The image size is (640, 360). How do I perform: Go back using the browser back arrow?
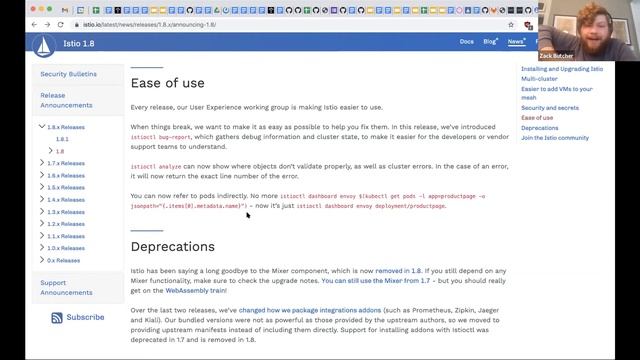point(34,24)
